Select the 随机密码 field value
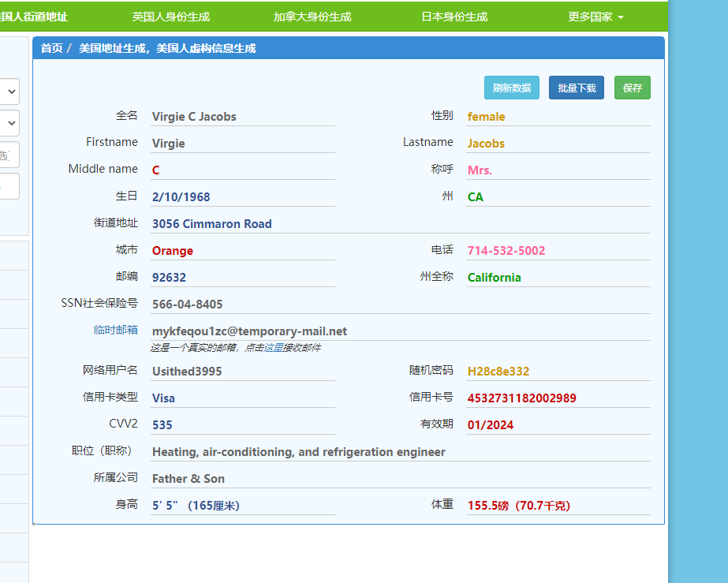The width and height of the screenshot is (728, 583). pos(558,372)
